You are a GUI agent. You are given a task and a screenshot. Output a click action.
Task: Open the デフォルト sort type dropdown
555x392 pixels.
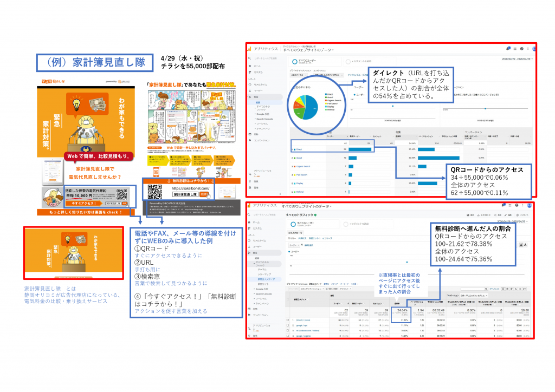[346, 289]
